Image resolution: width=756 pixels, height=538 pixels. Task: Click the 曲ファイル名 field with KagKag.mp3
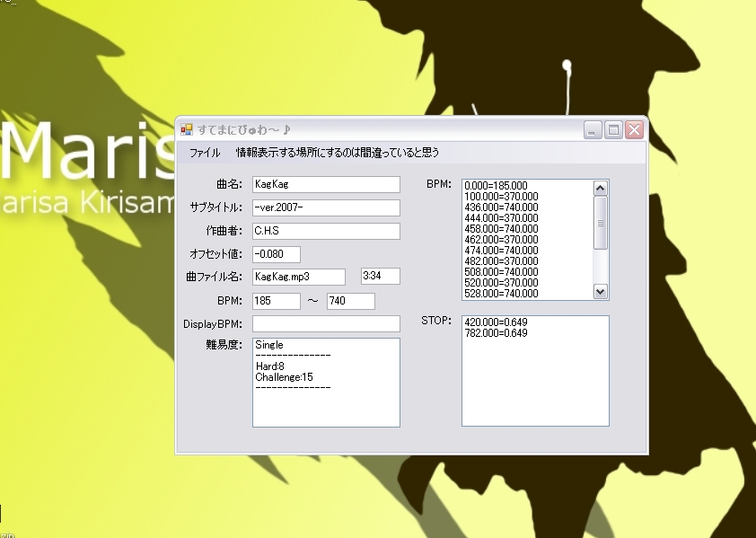pyautogui.click(x=299, y=277)
